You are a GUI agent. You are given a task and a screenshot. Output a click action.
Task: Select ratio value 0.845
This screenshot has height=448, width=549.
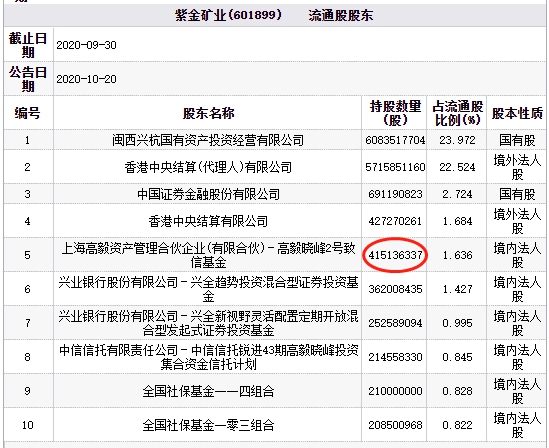tap(457, 357)
